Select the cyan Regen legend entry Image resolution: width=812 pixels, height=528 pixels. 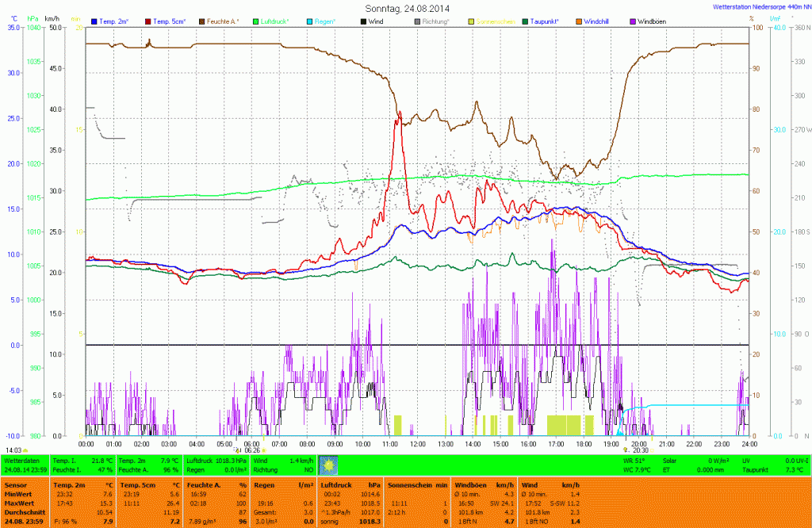(320, 21)
